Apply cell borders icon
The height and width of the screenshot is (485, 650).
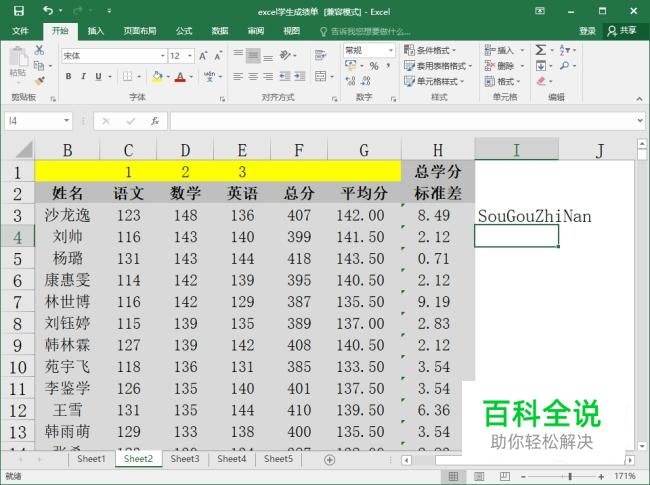tap(128, 76)
